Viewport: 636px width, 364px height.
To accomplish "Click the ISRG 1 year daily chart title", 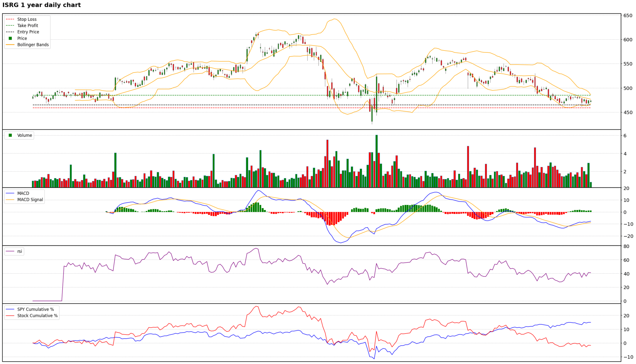I will [x=42, y=5].
